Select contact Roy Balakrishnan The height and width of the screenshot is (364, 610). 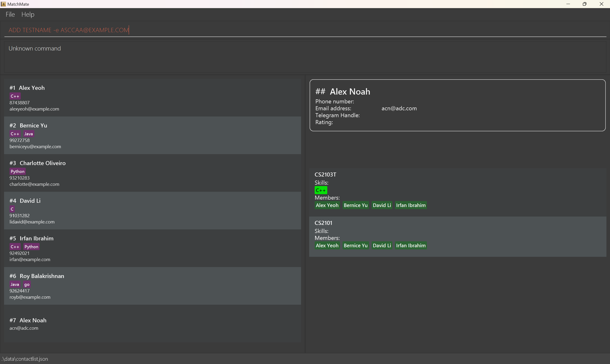point(152,286)
